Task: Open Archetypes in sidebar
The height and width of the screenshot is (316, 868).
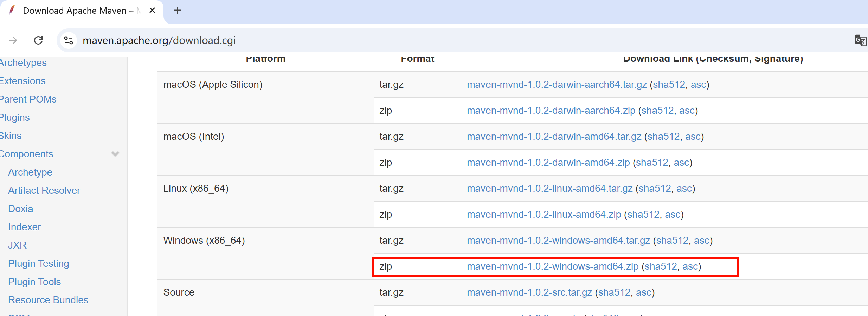Action: 23,62
